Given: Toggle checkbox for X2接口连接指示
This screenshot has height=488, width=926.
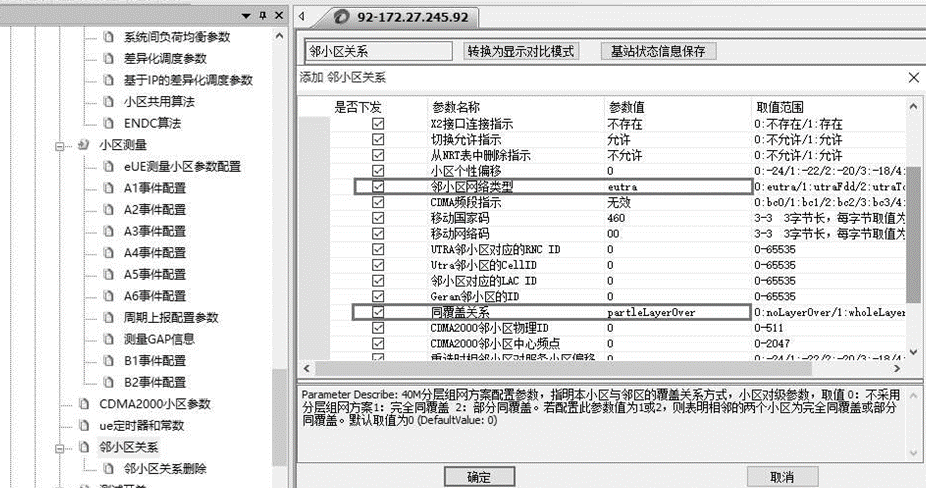Looking at the screenshot, I should click(x=378, y=124).
